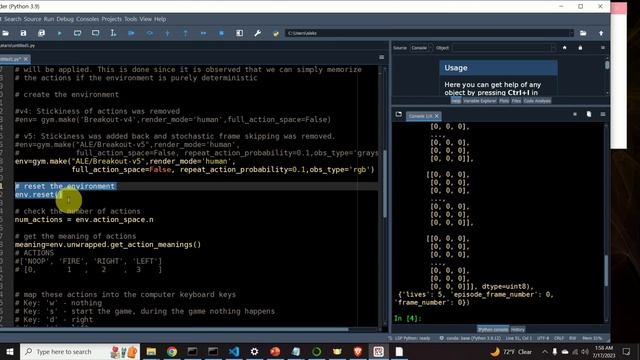640x360 pixels.
Task: Click the editor vertical scrollbar
Action: tap(385, 184)
